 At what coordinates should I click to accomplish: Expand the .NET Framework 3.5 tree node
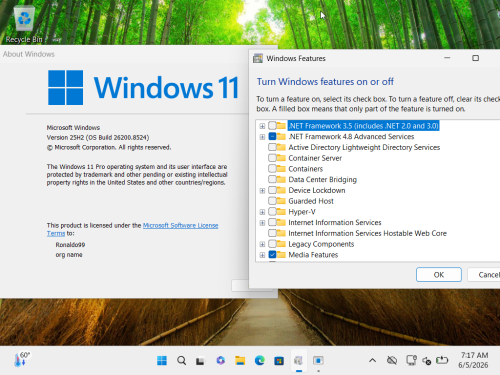coord(262,126)
